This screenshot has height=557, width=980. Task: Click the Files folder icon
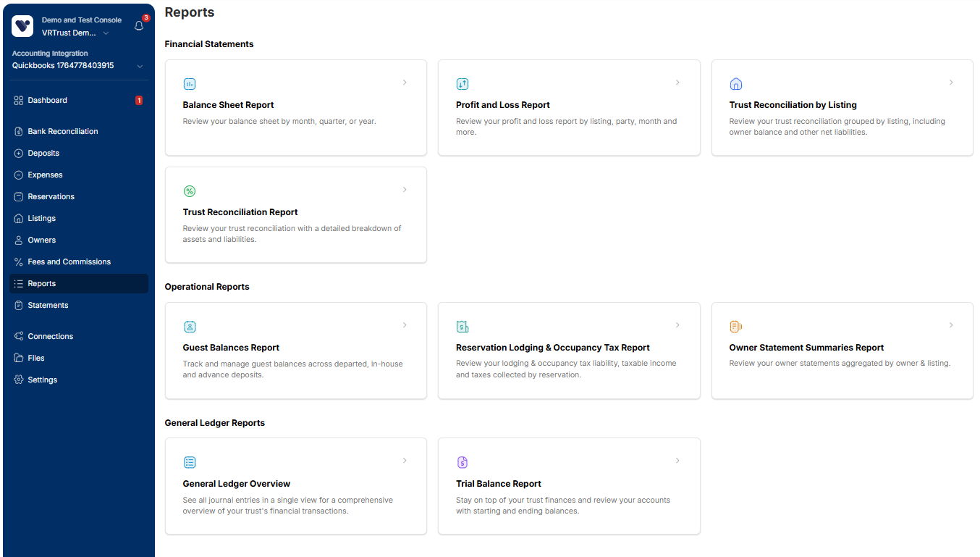click(x=19, y=359)
